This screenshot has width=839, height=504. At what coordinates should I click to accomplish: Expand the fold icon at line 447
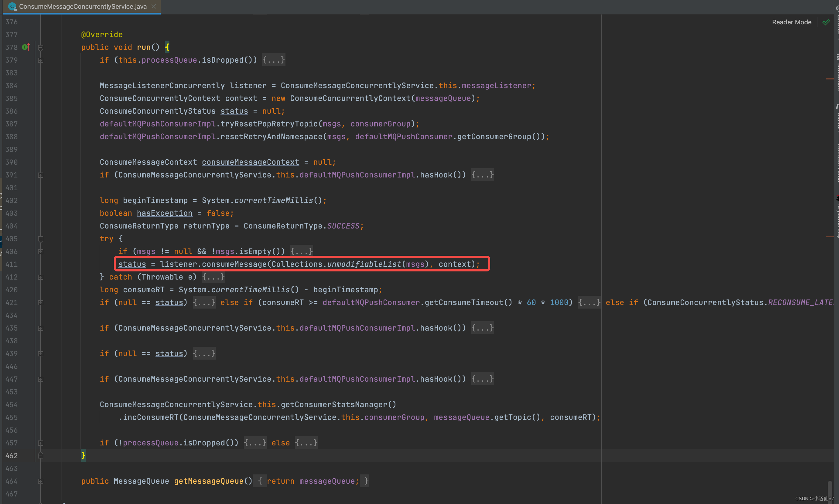[40, 379]
